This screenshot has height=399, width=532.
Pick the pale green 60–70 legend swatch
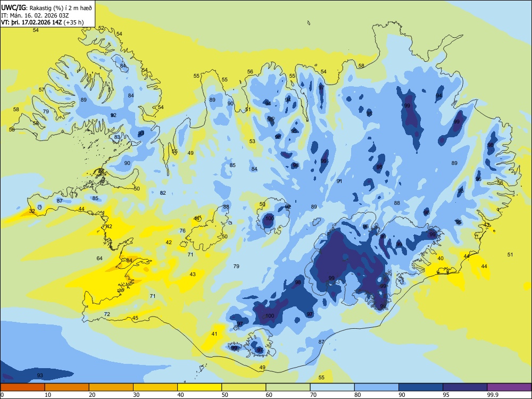point(288,387)
